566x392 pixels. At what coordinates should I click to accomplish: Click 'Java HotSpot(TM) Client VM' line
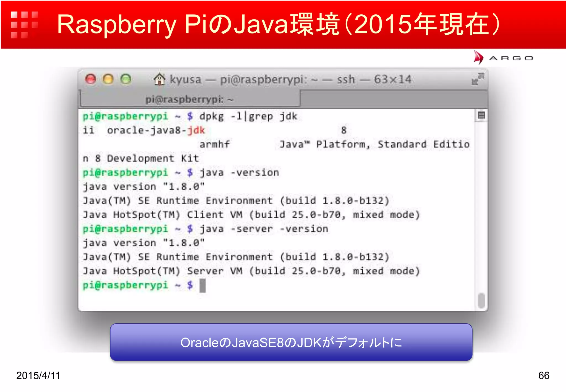pos(251,215)
